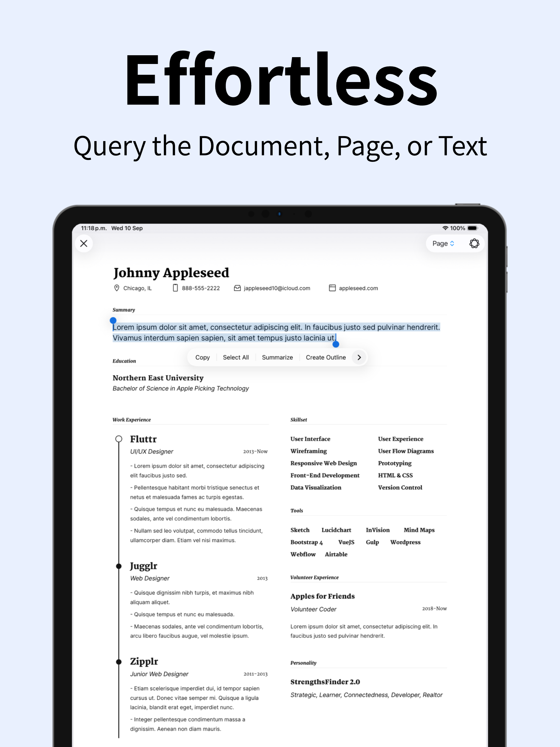Click the Zipplr job heading
The image size is (560, 747).
tap(144, 662)
